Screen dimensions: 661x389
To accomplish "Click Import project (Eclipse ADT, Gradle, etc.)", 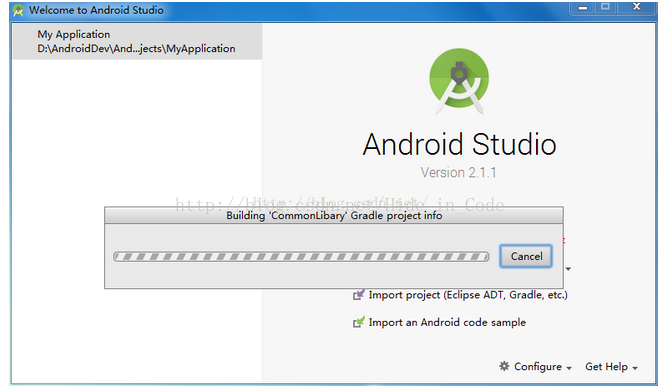I will 468,295.
